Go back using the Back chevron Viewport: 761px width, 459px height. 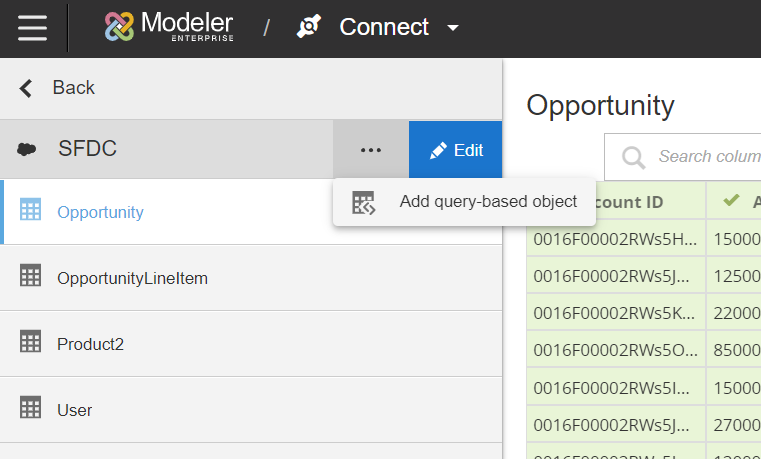(26, 88)
